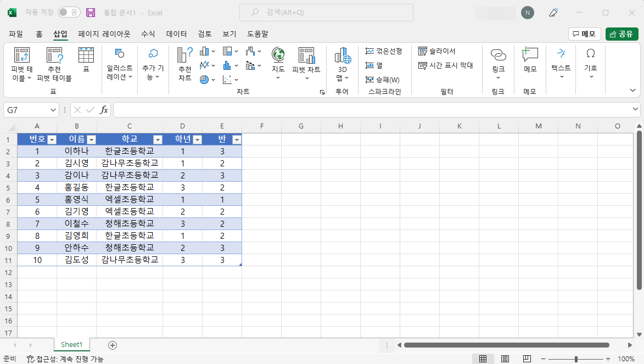
Task: Click the green 공유 share button
Action: click(x=621, y=33)
